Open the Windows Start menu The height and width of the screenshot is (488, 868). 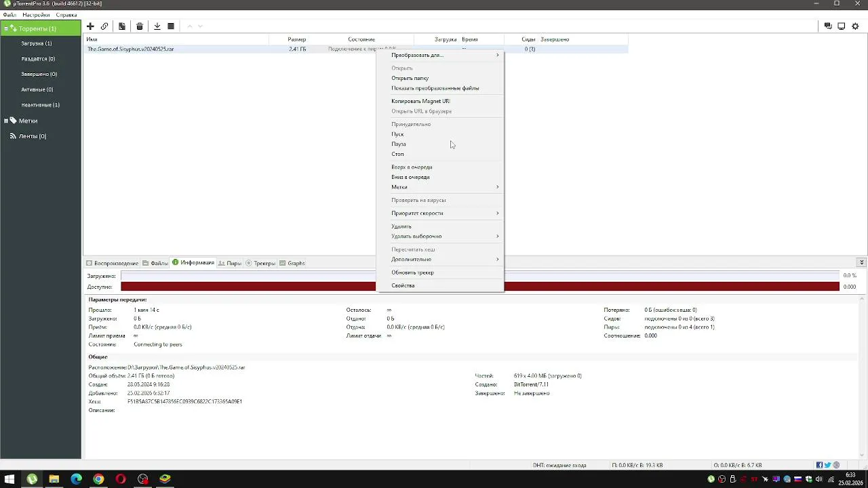coord(9,479)
